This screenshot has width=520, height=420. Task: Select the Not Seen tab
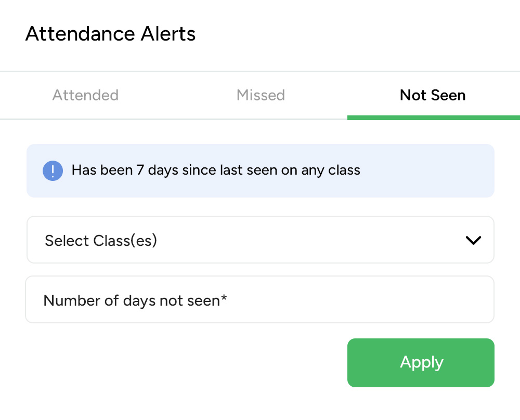(x=433, y=96)
